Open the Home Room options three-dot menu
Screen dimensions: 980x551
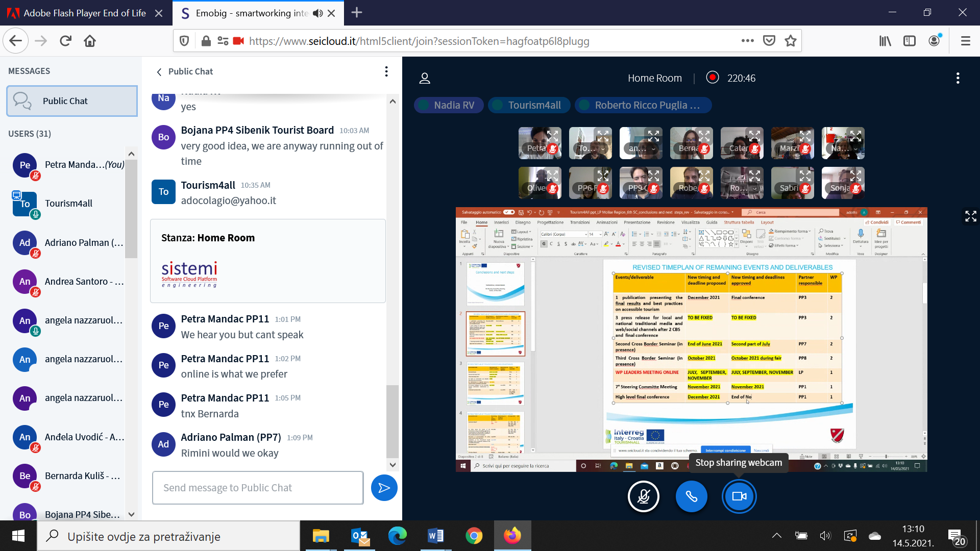[958, 78]
